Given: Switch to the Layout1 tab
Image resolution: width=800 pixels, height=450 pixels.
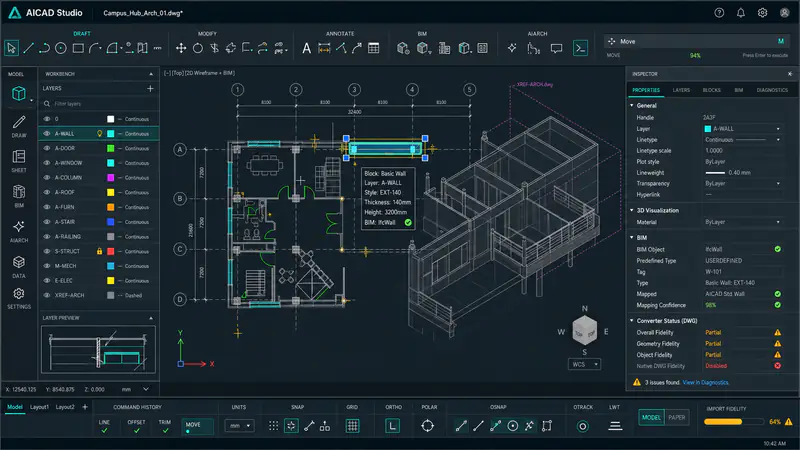Looking at the screenshot, I should pos(39,407).
